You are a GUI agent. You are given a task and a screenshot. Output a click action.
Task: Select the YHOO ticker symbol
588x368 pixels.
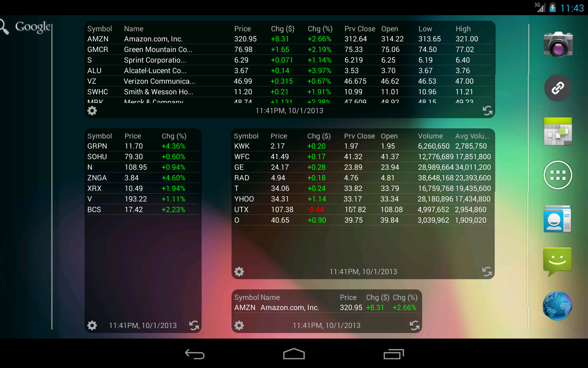pyautogui.click(x=244, y=199)
